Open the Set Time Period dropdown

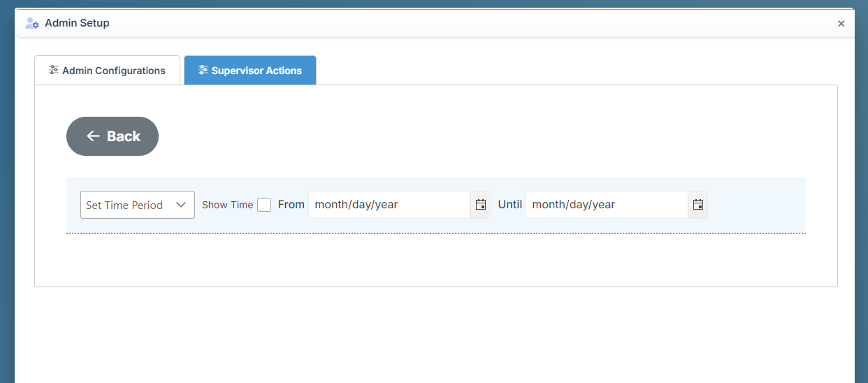click(137, 205)
